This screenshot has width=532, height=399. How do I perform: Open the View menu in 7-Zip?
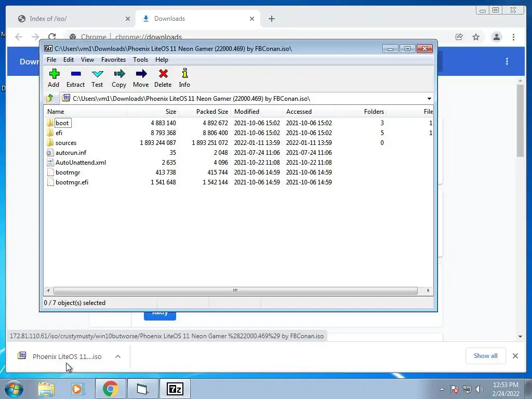pos(87,60)
